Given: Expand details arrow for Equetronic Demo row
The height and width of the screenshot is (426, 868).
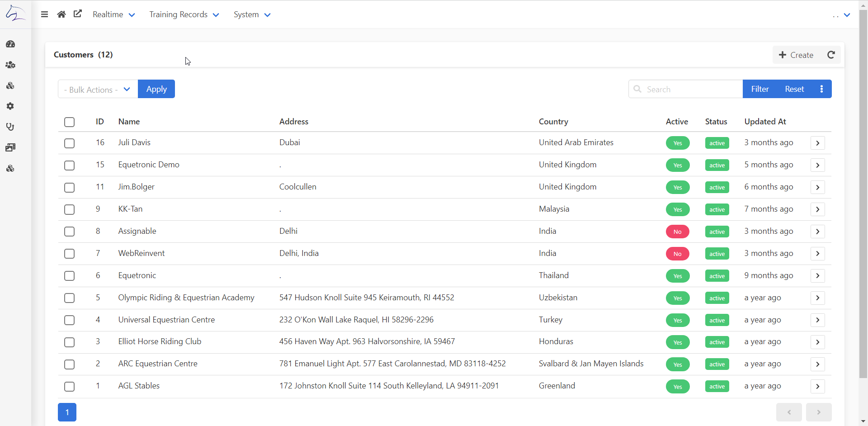Looking at the screenshot, I should 817,165.
